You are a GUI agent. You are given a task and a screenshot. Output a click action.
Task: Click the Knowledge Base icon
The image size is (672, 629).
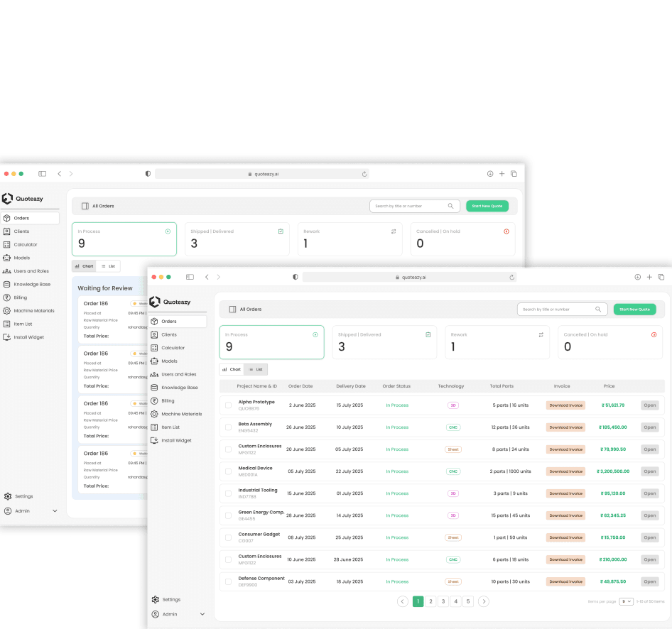pyautogui.click(x=155, y=388)
